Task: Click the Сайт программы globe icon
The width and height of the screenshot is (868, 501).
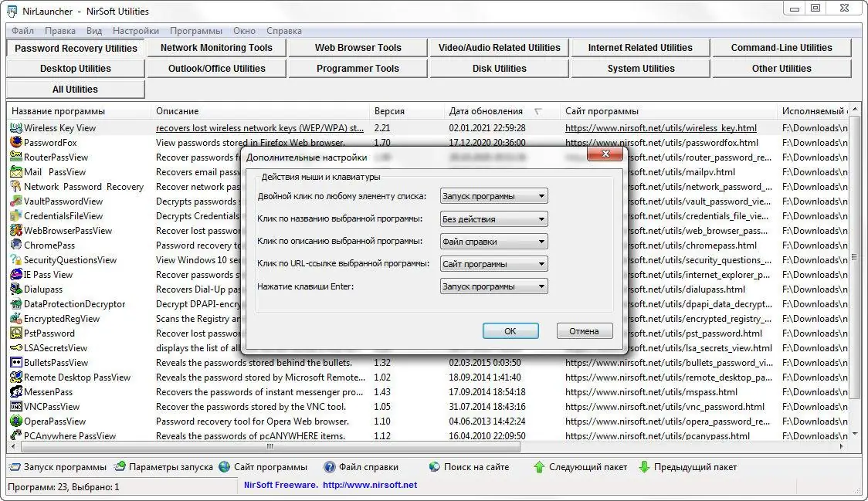Action: (223, 466)
